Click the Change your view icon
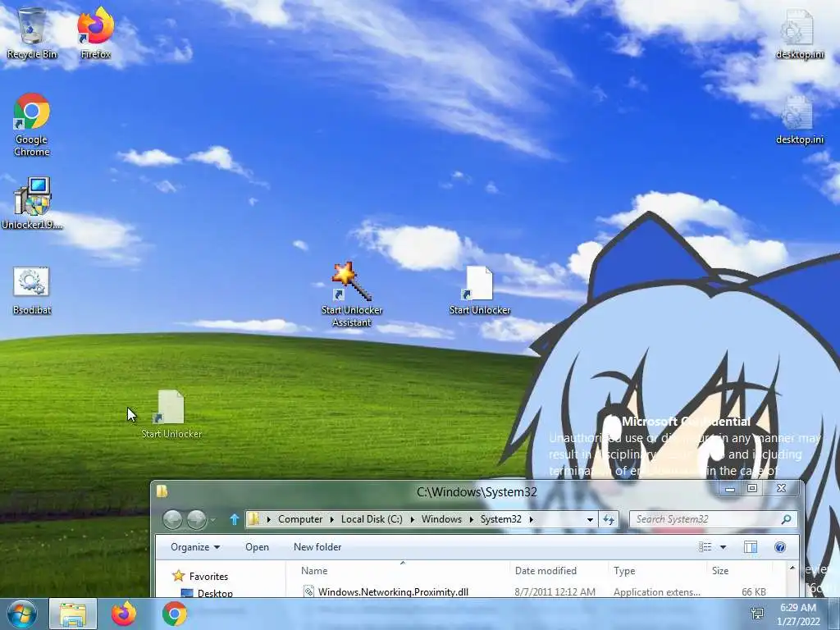Image resolution: width=840 pixels, height=630 pixels. tap(705, 547)
